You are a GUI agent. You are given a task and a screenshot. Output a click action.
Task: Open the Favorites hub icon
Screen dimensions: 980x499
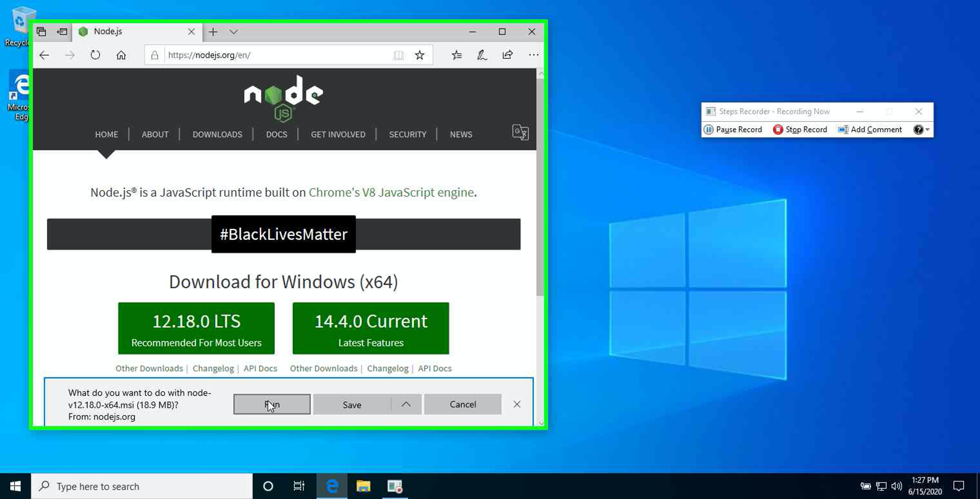tap(457, 55)
